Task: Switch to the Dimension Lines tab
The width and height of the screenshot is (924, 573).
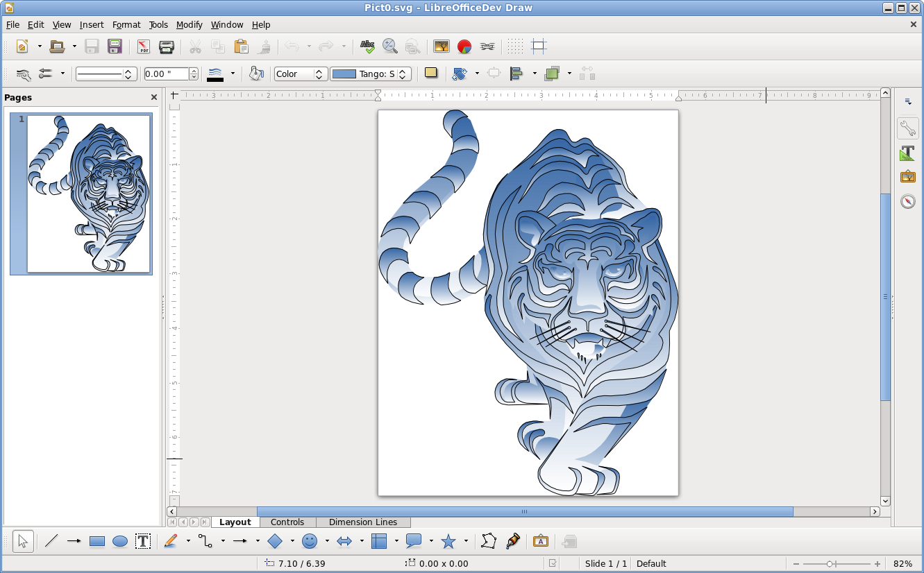Action: (363, 522)
